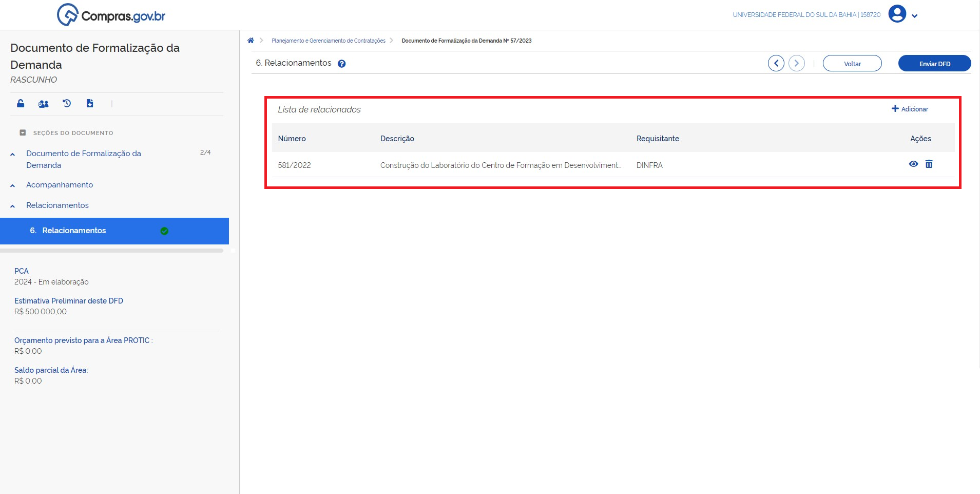Click the home icon in breadcrumb

tap(251, 41)
